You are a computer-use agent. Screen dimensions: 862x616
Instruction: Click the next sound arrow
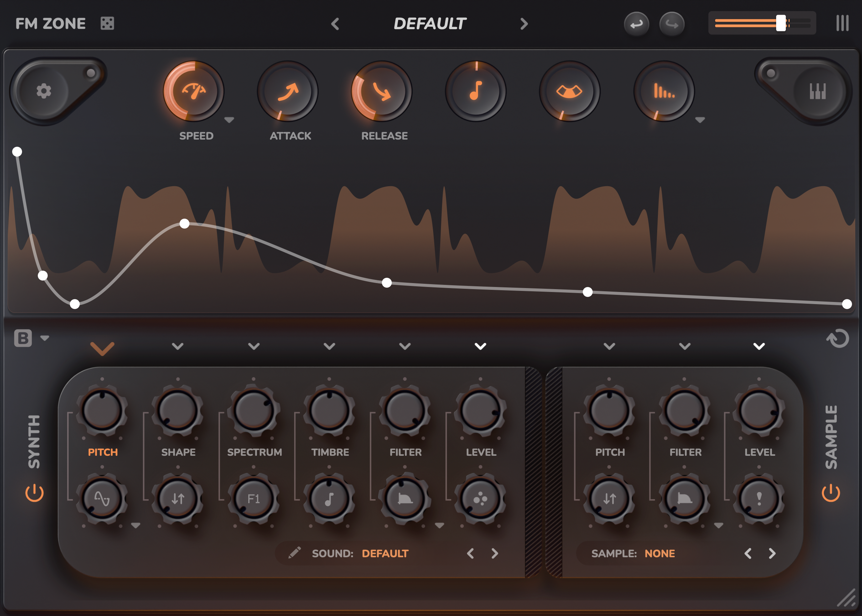coord(495,553)
